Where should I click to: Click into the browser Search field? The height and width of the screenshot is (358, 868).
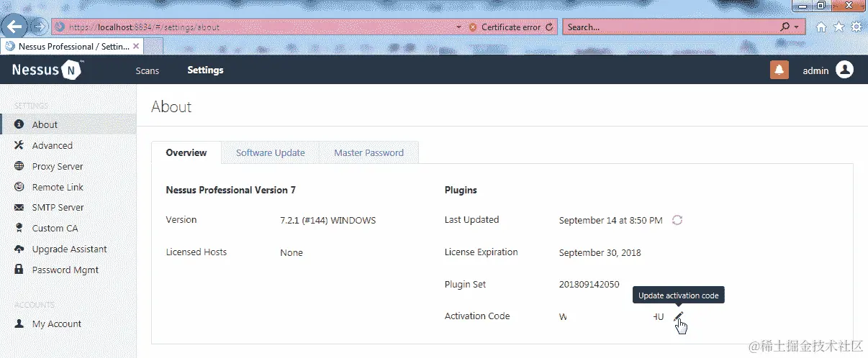(671, 27)
